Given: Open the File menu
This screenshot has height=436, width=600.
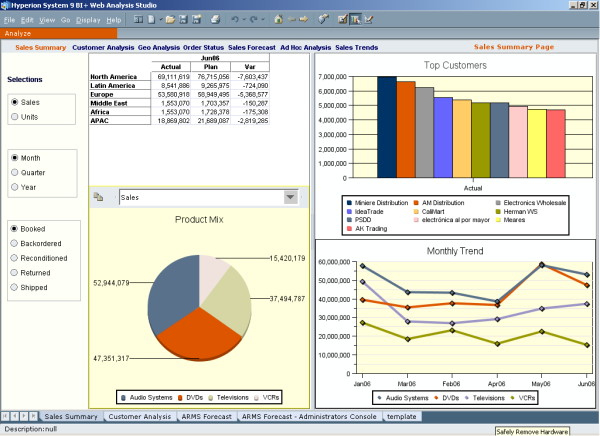Looking at the screenshot, I should pos(9,20).
